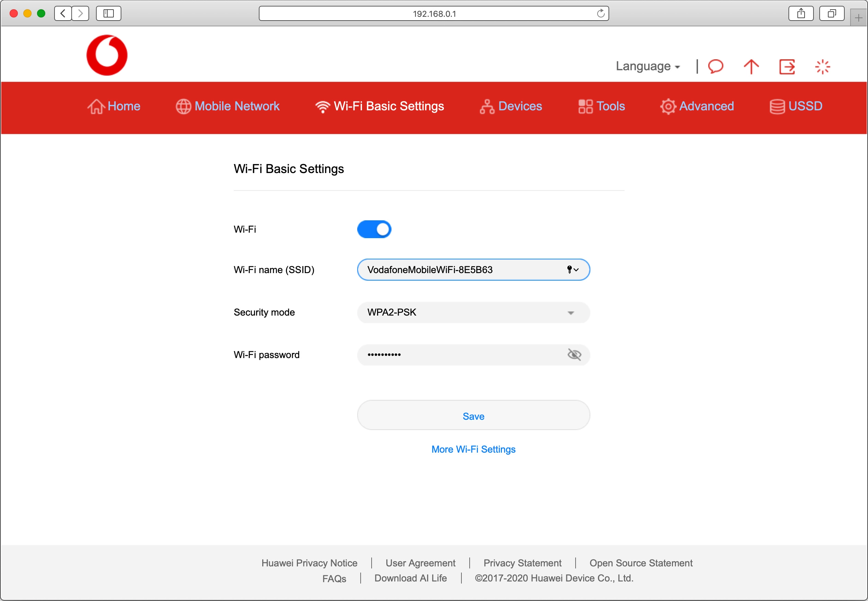Reload the page using refresh icon

coord(601,14)
